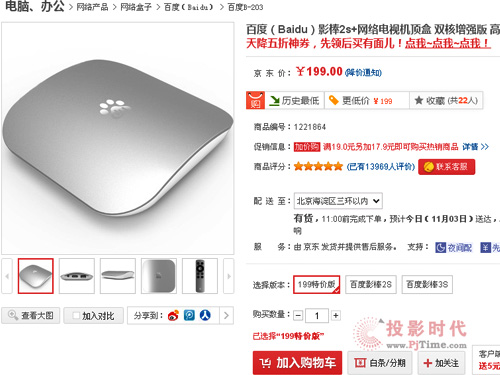Share to Sina Weibo icon
The image size is (500, 375).
(x=173, y=315)
